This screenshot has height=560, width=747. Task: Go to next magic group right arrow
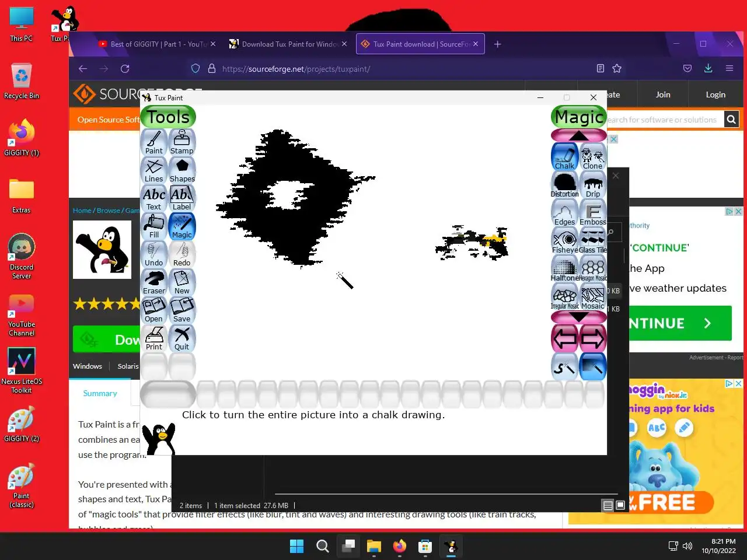pyautogui.click(x=593, y=338)
